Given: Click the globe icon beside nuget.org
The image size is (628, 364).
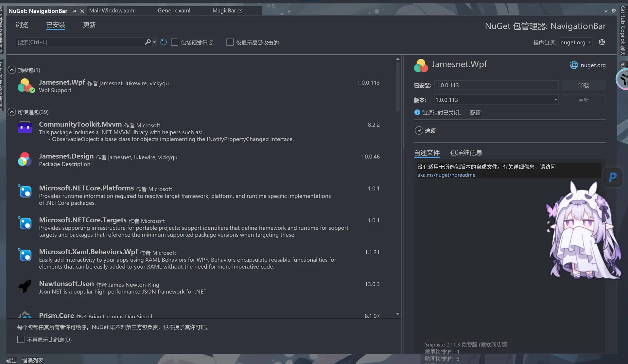Looking at the screenshot, I should 574,65.
